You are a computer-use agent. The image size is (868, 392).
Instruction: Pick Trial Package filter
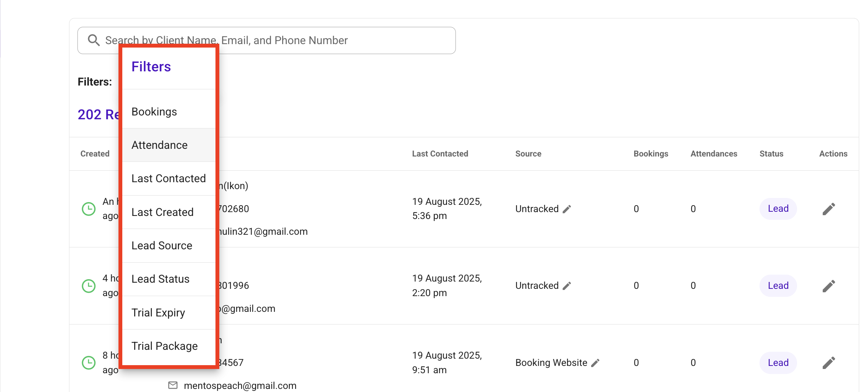pyautogui.click(x=169, y=346)
